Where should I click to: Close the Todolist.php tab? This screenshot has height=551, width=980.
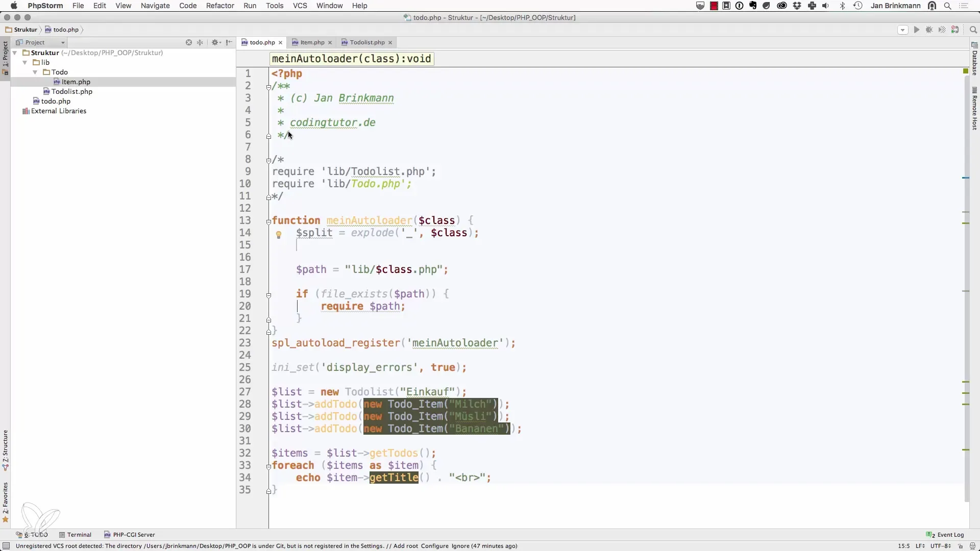pyautogui.click(x=390, y=42)
